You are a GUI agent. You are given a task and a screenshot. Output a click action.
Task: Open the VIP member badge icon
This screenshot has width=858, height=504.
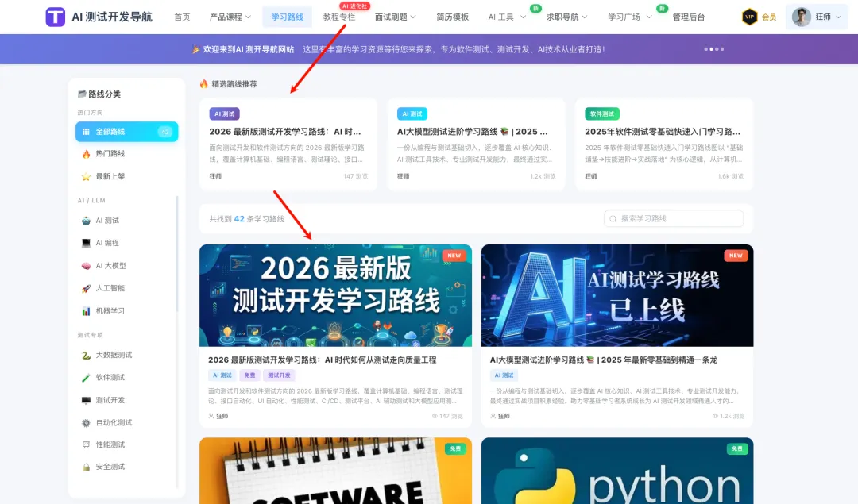pyautogui.click(x=749, y=17)
